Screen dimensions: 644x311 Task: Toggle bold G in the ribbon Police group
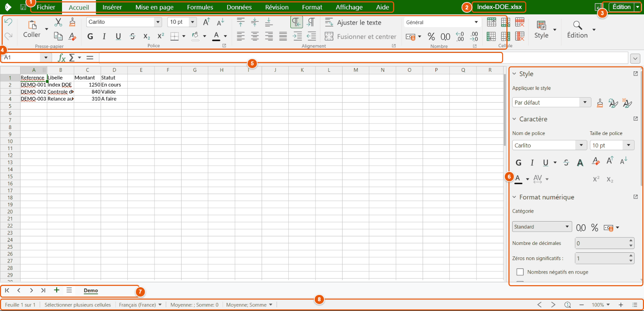[90, 37]
